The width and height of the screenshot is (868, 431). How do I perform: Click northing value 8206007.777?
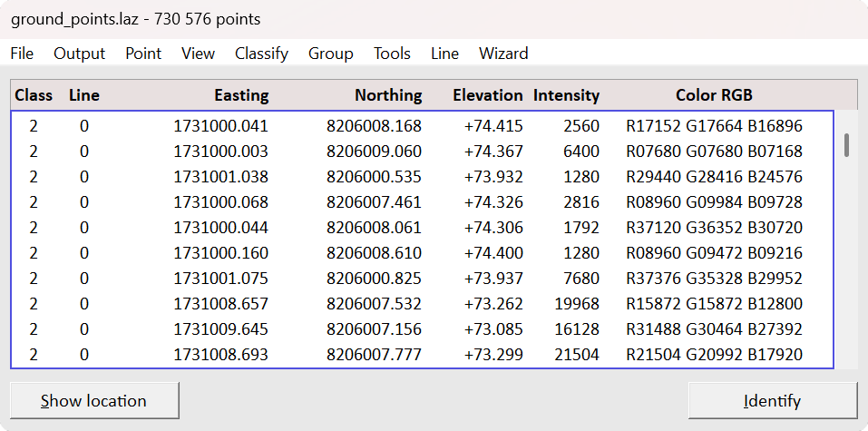point(374,355)
